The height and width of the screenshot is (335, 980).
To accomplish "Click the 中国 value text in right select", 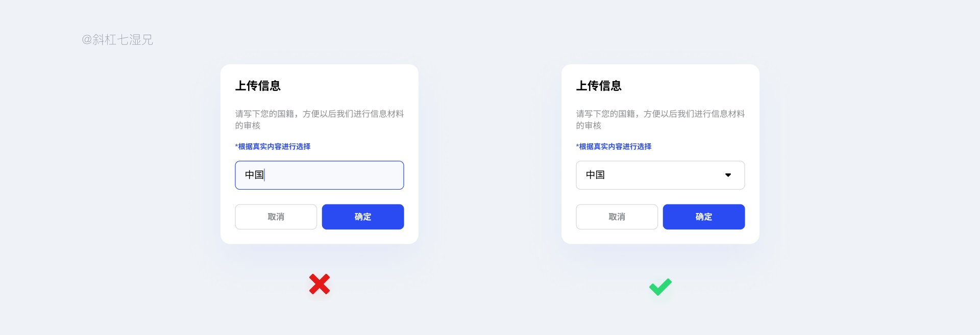I will tap(595, 175).
